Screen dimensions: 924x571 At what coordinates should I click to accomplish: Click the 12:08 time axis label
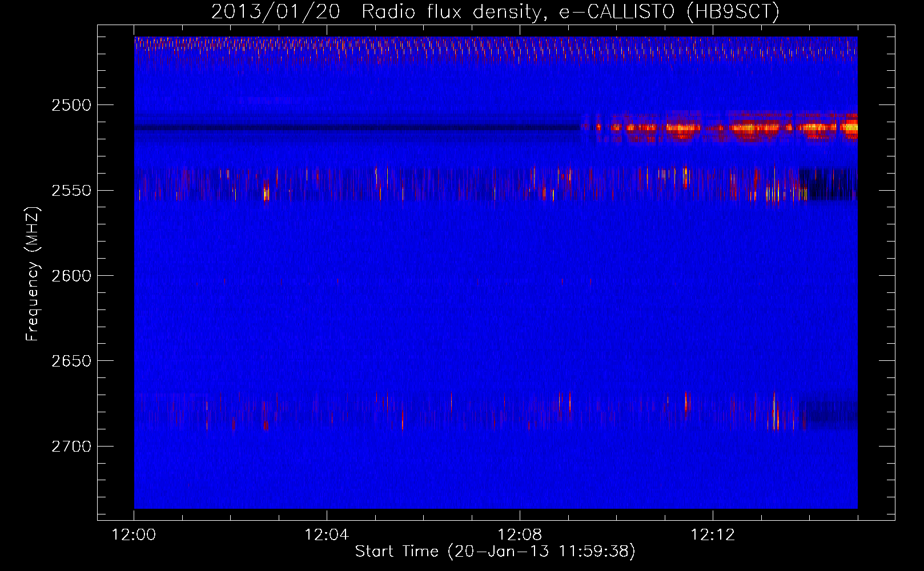pyautogui.click(x=520, y=535)
